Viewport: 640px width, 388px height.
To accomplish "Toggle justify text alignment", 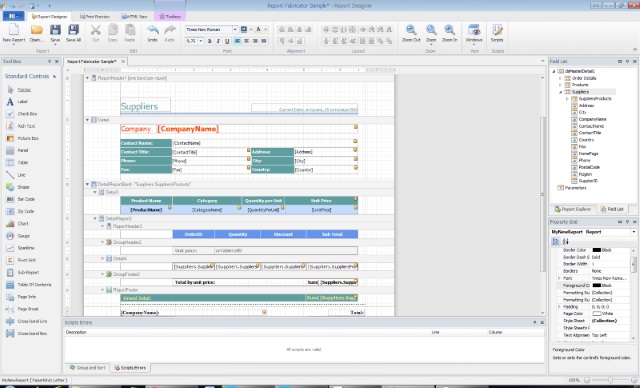I will 264,41.
